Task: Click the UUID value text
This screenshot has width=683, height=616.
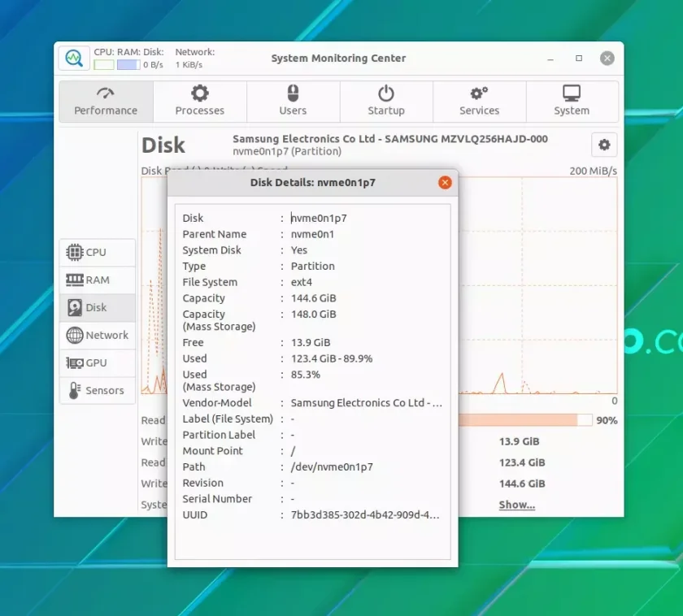Action: tap(365, 515)
